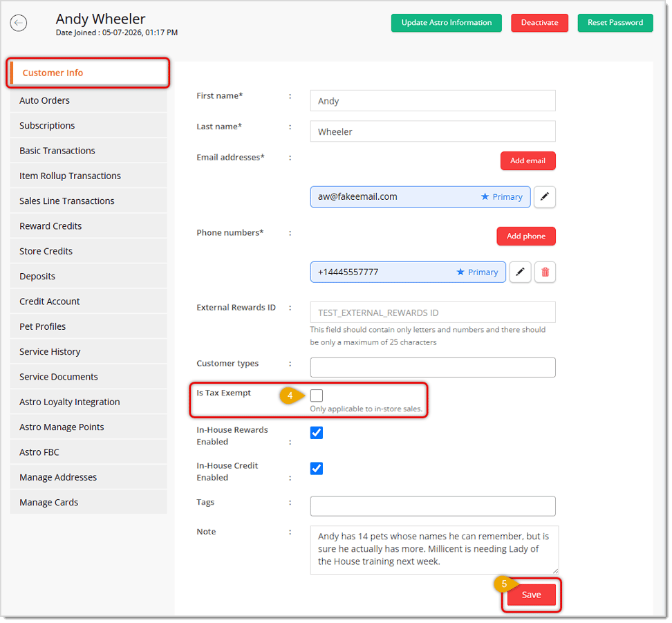Image resolution: width=672 pixels, height=623 pixels.
Task: Open the Auto Orders section
Action: pos(88,101)
